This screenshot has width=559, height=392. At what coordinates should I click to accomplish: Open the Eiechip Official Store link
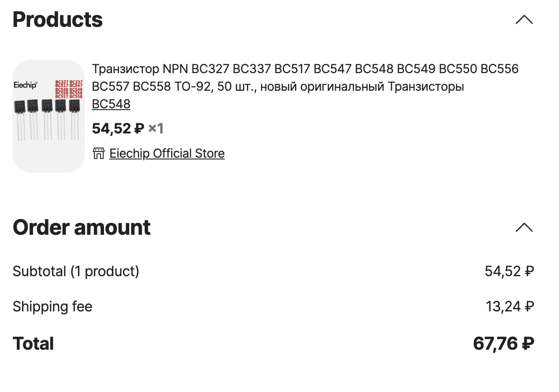167,153
